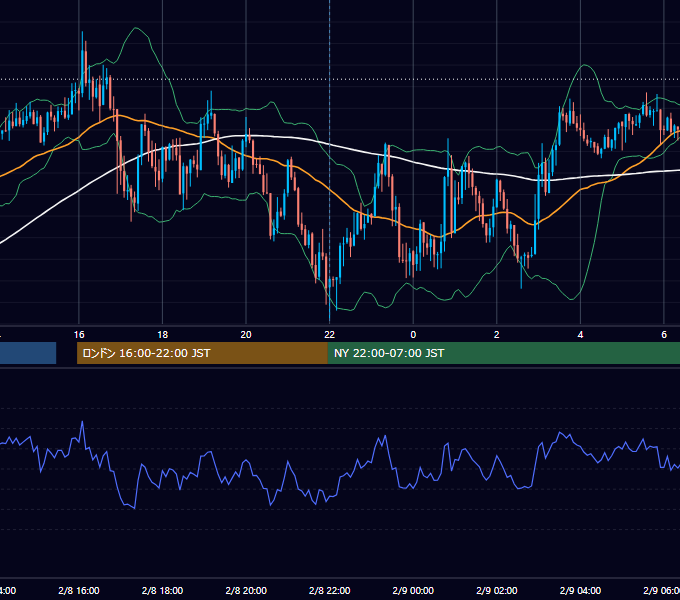Click the 2/8 18:00 time label
Image resolution: width=680 pixels, height=600 pixels.
(x=162, y=590)
